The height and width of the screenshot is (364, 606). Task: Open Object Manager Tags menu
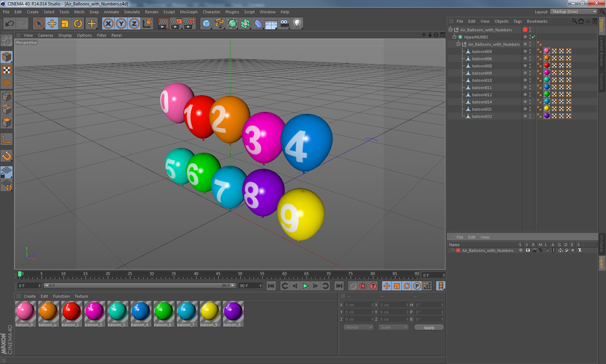(x=518, y=21)
